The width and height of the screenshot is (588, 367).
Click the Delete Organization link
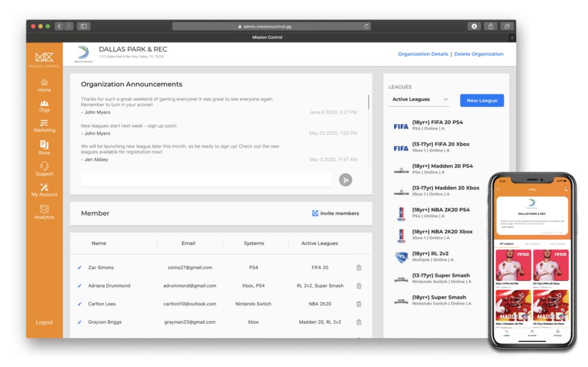(479, 54)
